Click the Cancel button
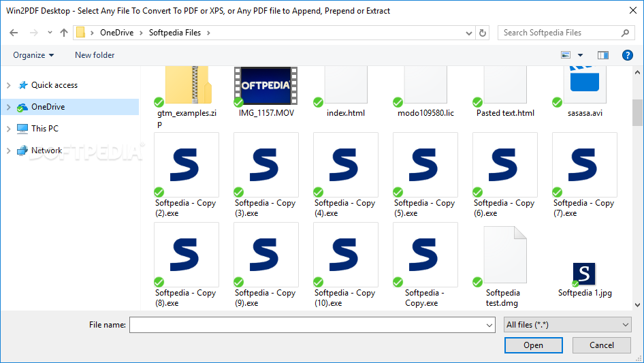The width and height of the screenshot is (644, 363). (x=602, y=345)
